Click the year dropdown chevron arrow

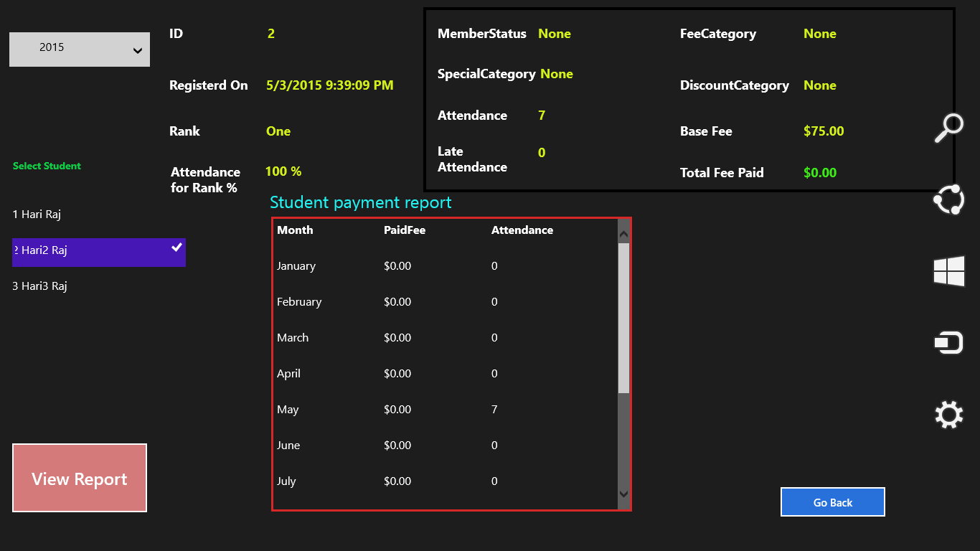tap(137, 50)
